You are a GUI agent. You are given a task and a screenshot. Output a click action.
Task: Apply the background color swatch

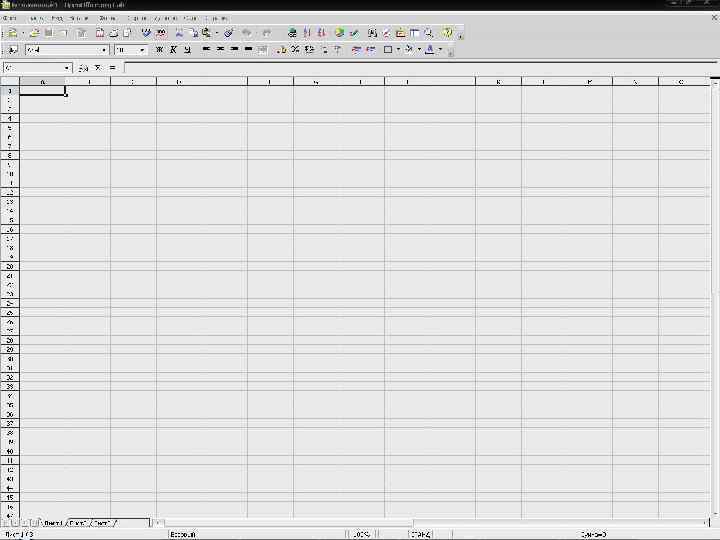(x=409, y=50)
